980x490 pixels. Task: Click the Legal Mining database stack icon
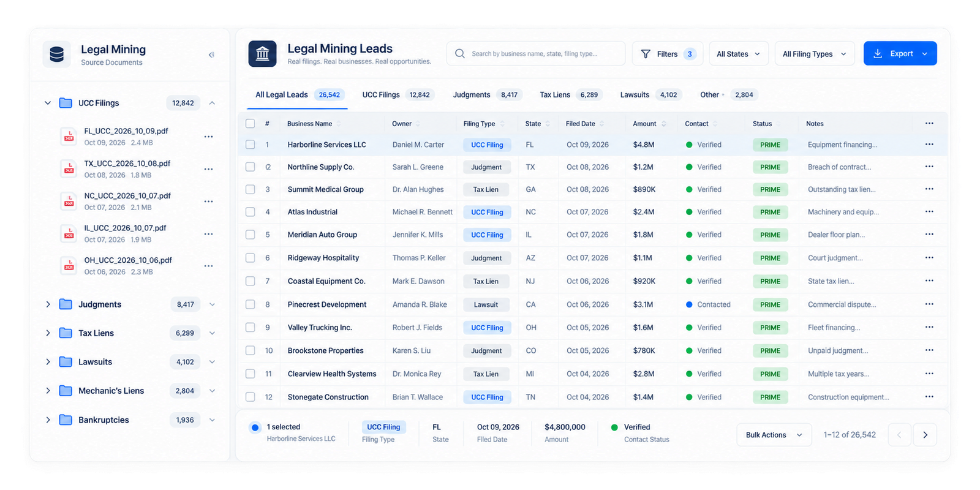click(57, 55)
